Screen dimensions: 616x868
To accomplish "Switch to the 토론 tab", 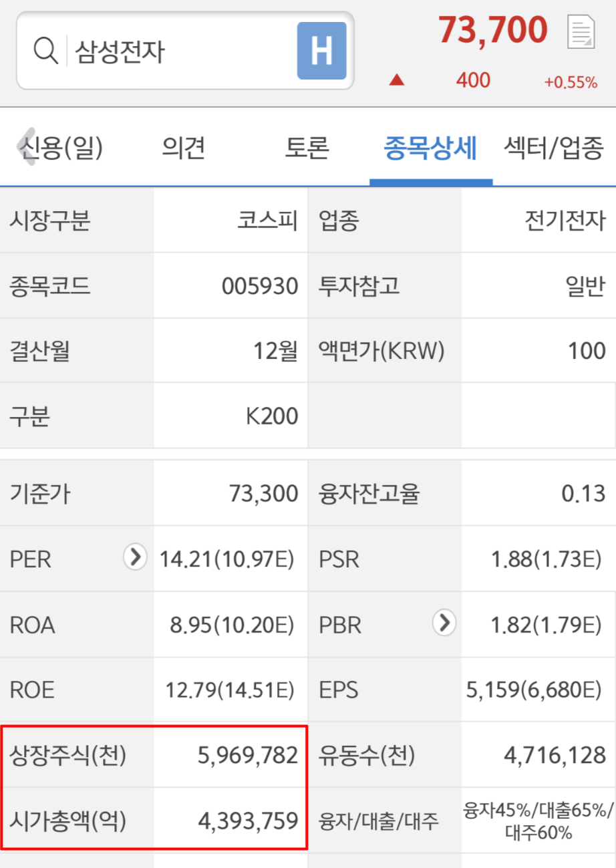I will pos(307,148).
